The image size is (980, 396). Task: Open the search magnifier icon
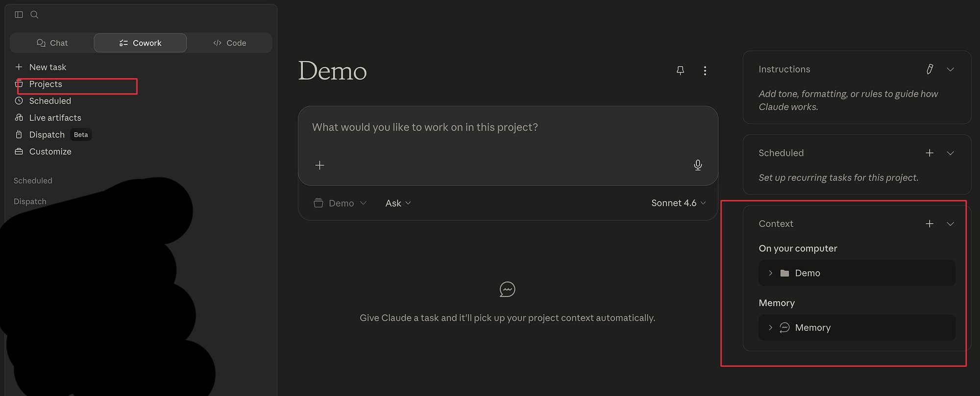pyautogui.click(x=34, y=15)
